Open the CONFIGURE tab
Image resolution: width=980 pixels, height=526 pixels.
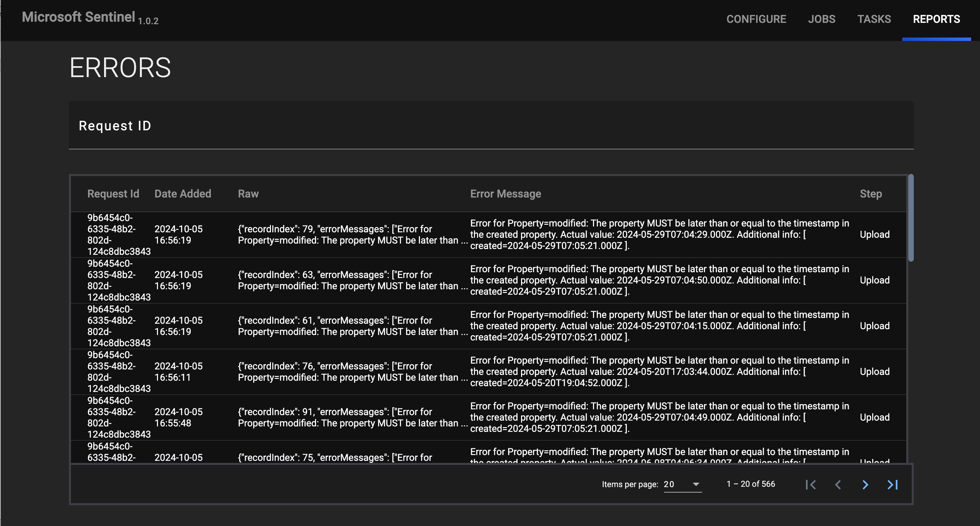click(x=756, y=19)
